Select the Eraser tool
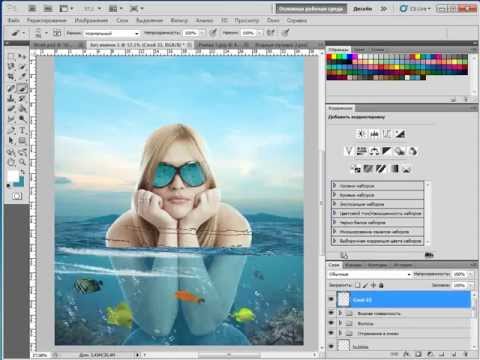Image resolution: width=480 pixels, height=360 pixels. 11,109
